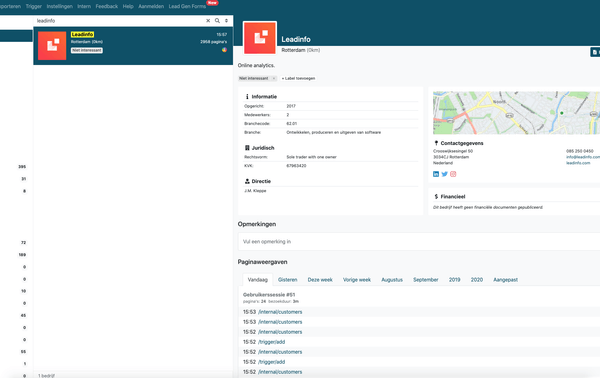Viewport: 600px width, 378px height.
Task: Open the Aanmelden menu item
Action: point(151,6)
